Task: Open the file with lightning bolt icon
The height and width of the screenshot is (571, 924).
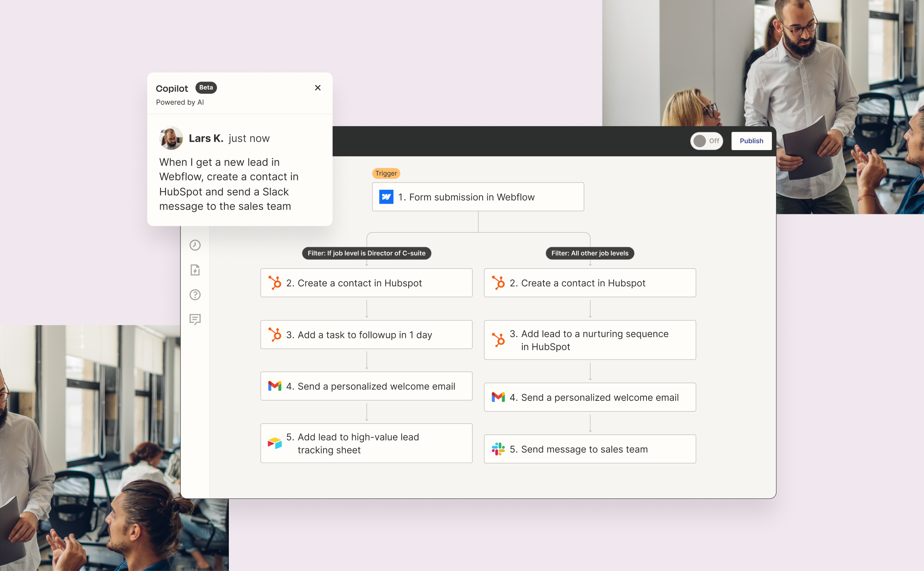Action: (x=195, y=270)
